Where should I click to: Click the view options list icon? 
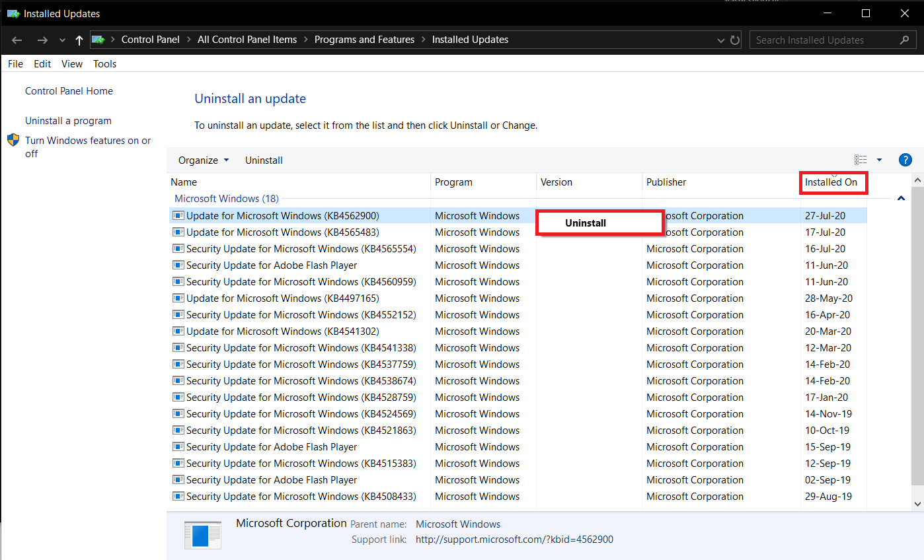pyautogui.click(x=861, y=160)
